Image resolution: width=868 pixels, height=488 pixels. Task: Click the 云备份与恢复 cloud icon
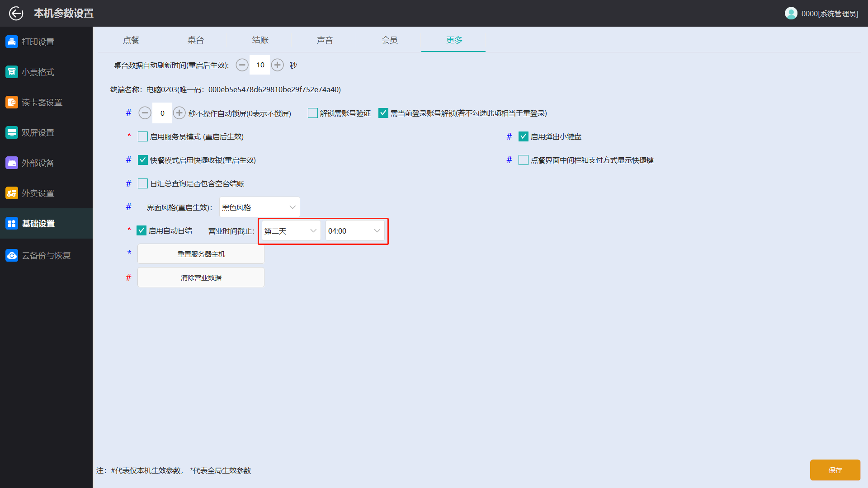12,255
